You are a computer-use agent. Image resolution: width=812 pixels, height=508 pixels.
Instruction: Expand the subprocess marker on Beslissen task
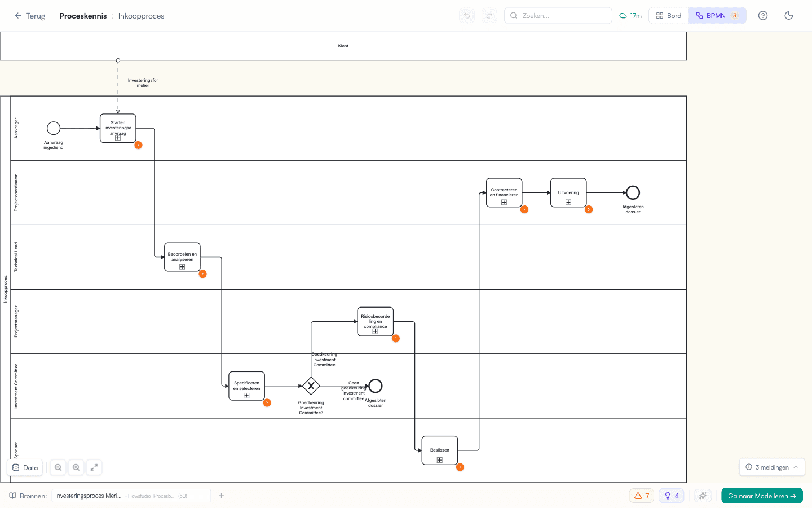pyautogui.click(x=439, y=460)
